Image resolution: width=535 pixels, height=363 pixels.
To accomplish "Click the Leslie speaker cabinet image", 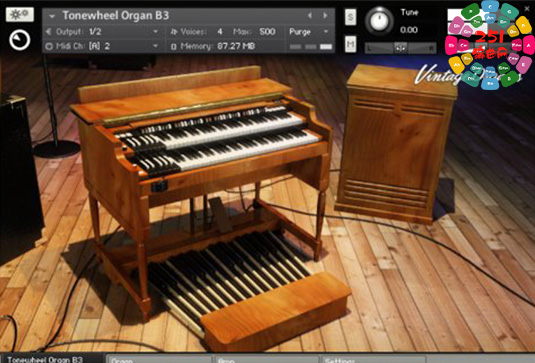I will coord(396,143).
